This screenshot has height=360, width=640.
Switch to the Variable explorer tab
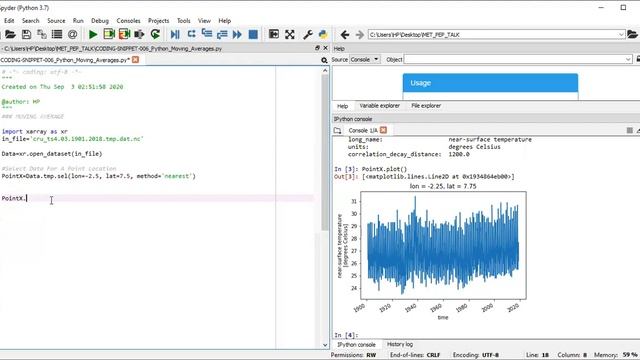tap(380, 106)
